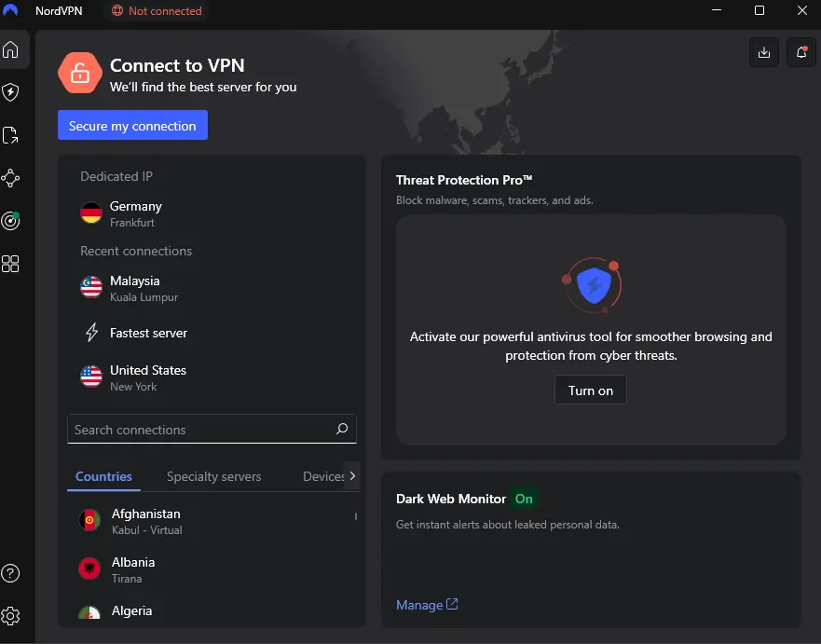
Task: Open the apps grid sidebar icon
Action: pos(10,264)
